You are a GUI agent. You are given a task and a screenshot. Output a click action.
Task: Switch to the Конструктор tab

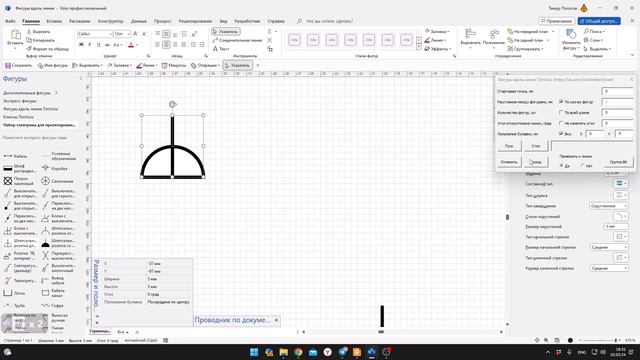coord(110,21)
